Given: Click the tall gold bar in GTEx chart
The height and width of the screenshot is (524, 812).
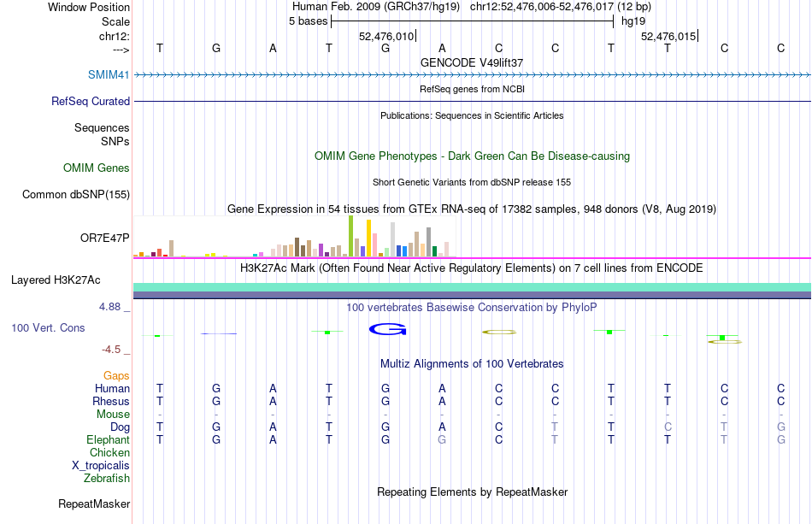Looking at the screenshot, I should pos(368,238).
